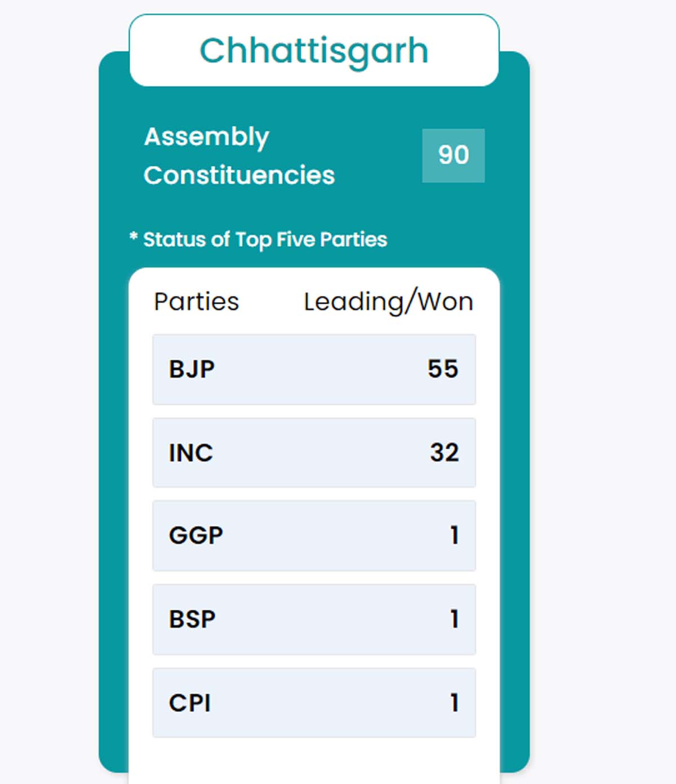The height and width of the screenshot is (784, 676).
Task: Select the INC party name
Action: click(191, 453)
